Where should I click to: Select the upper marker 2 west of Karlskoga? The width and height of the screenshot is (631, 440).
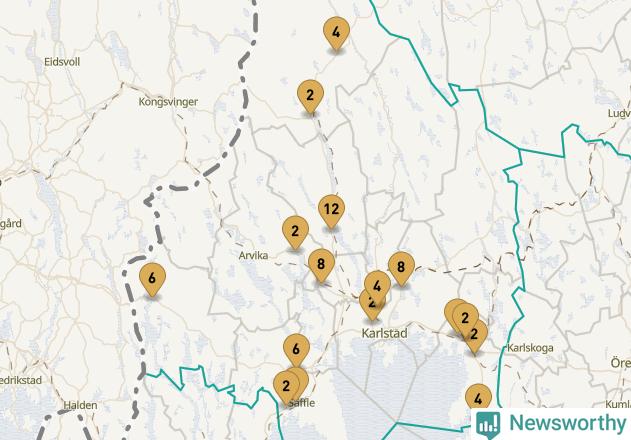click(466, 318)
